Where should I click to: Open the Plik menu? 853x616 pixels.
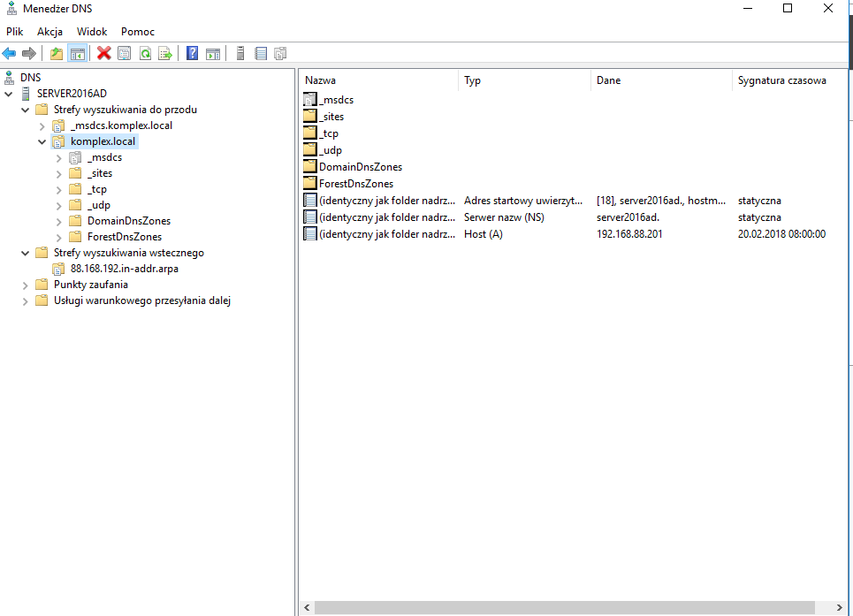(x=15, y=32)
